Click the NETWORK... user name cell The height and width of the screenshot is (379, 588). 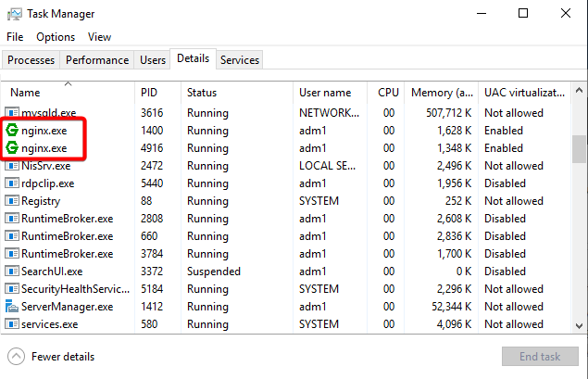click(x=329, y=112)
